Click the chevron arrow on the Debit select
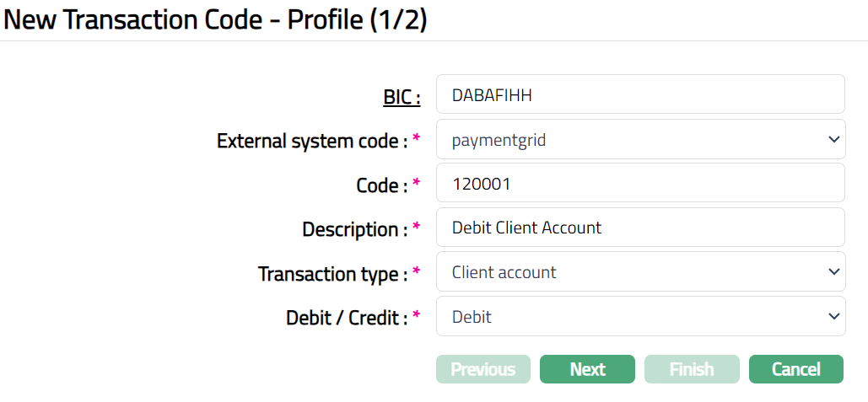The width and height of the screenshot is (868, 402). click(x=833, y=317)
